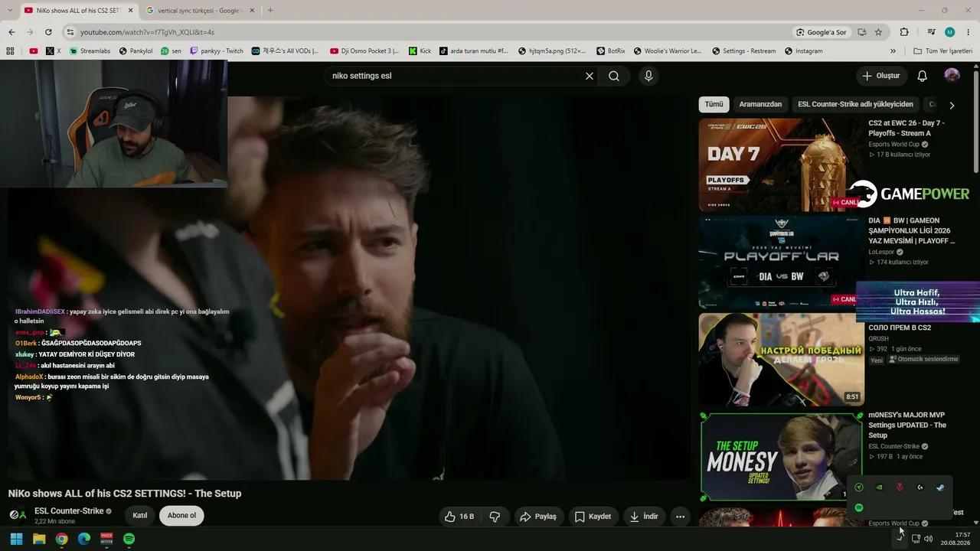The image size is (980, 551).
Task: Start voice search with the microphone
Action: (x=648, y=76)
